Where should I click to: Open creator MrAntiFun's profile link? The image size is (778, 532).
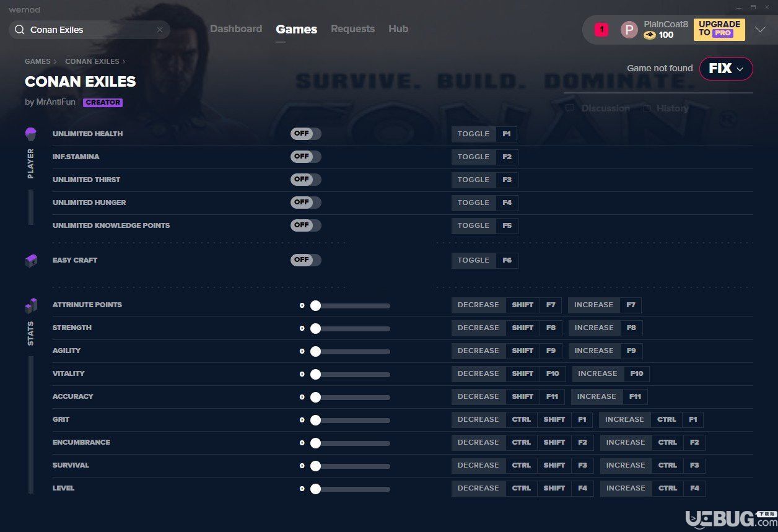[x=56, y=102]
